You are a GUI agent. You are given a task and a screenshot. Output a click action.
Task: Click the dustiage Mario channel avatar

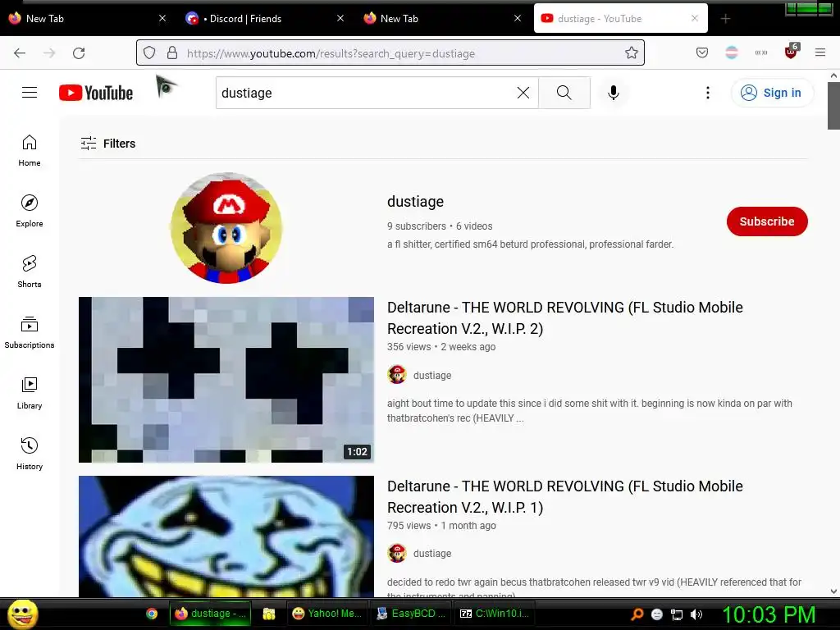pyautogui.click(x=226, y=228)
